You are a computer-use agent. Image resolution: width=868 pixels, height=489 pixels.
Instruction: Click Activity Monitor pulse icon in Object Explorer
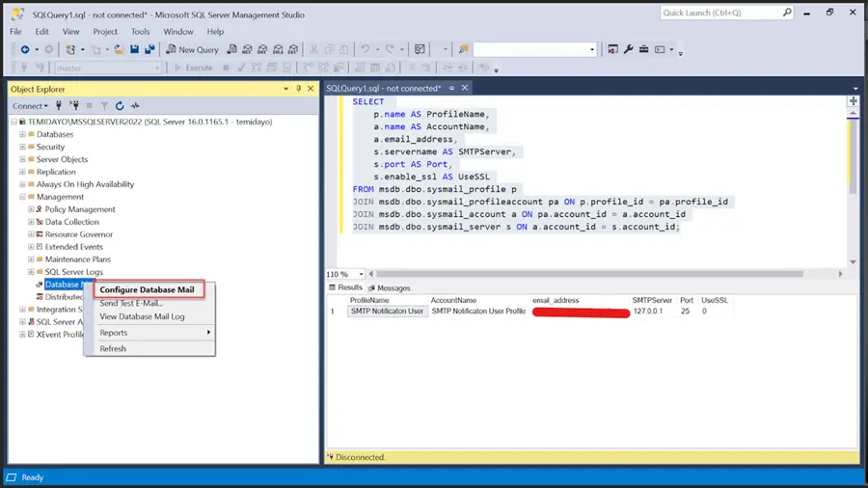(x=135, y=105)
